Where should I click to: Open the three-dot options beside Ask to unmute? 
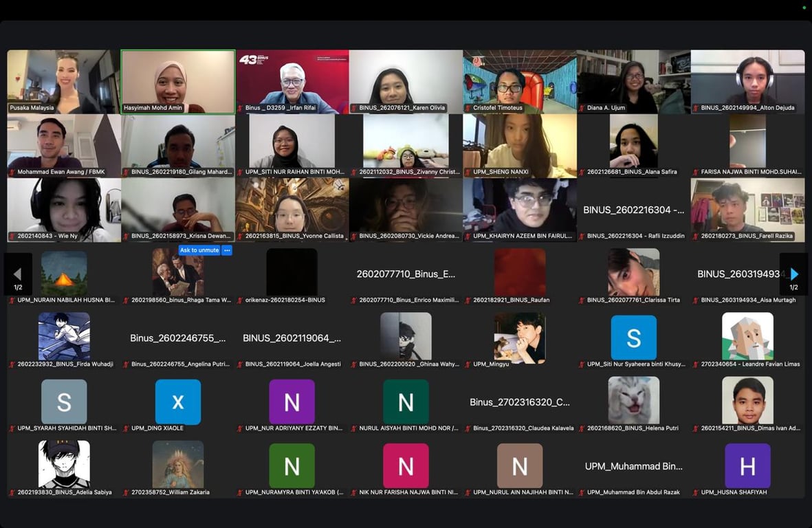(227, 250)
